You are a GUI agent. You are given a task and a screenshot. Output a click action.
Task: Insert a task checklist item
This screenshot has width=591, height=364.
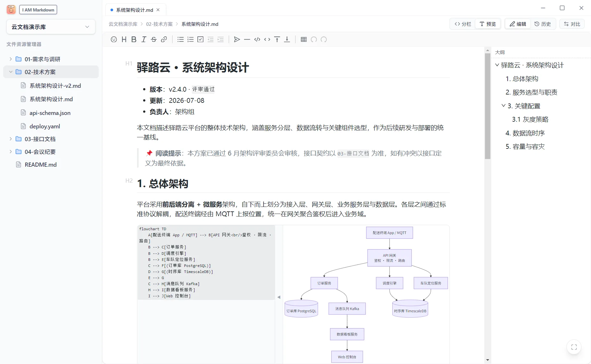click(x=200, y=39)
